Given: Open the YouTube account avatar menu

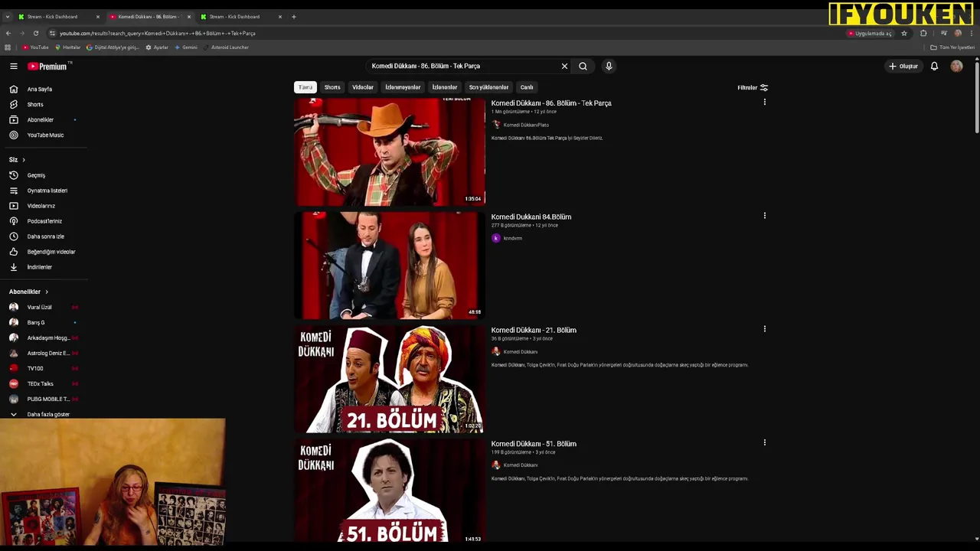Looking at the screenshot, I should pos(956,67).
